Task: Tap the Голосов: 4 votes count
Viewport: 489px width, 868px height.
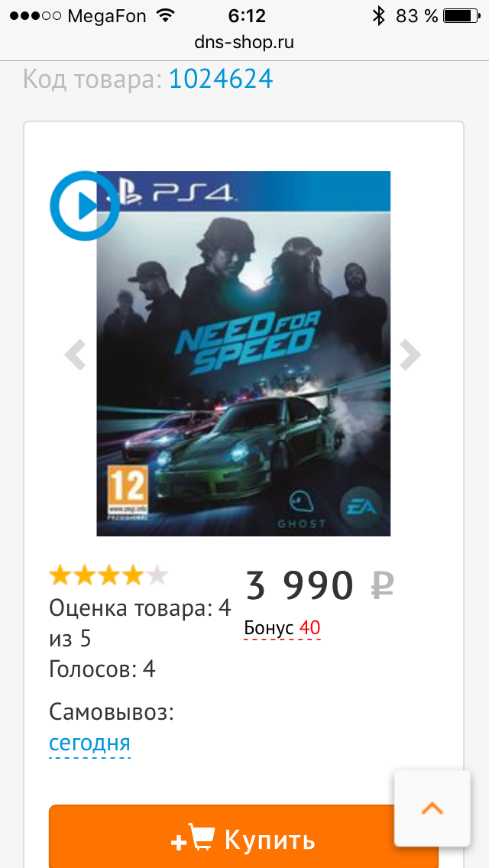Action: [x=102, y=669]
